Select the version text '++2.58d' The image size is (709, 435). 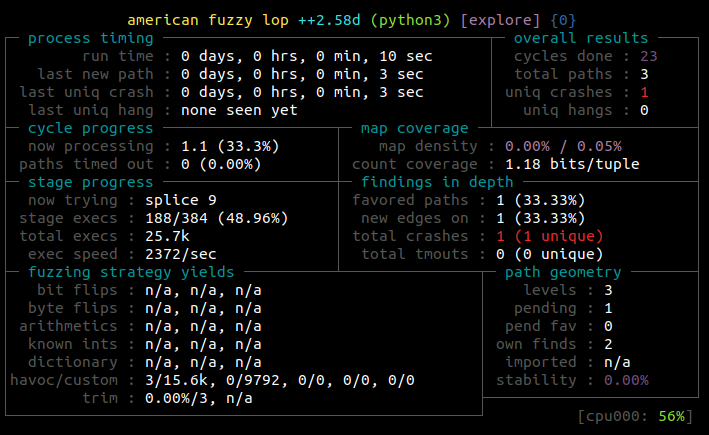tap(329, 20)
